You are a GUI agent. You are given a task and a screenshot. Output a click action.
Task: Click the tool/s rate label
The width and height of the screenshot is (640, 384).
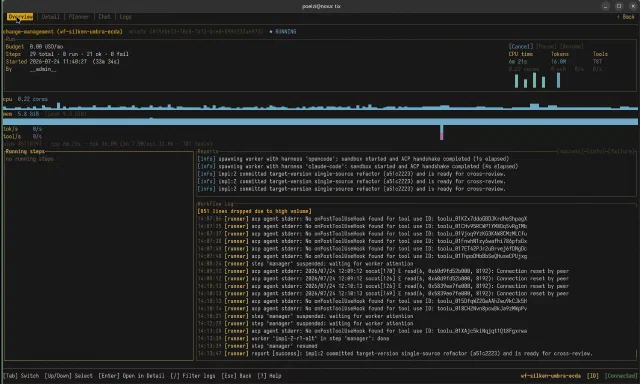click(22, 136)
